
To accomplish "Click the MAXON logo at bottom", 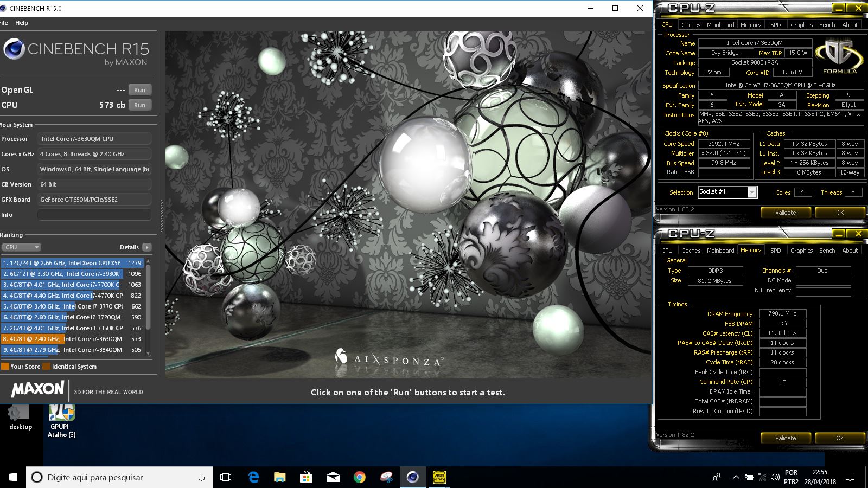I will [x=38, y=389].
